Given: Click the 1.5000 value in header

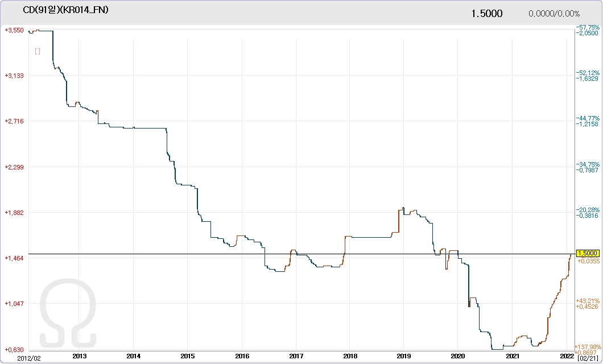Looking at the screenshot, I should [486, 13].
